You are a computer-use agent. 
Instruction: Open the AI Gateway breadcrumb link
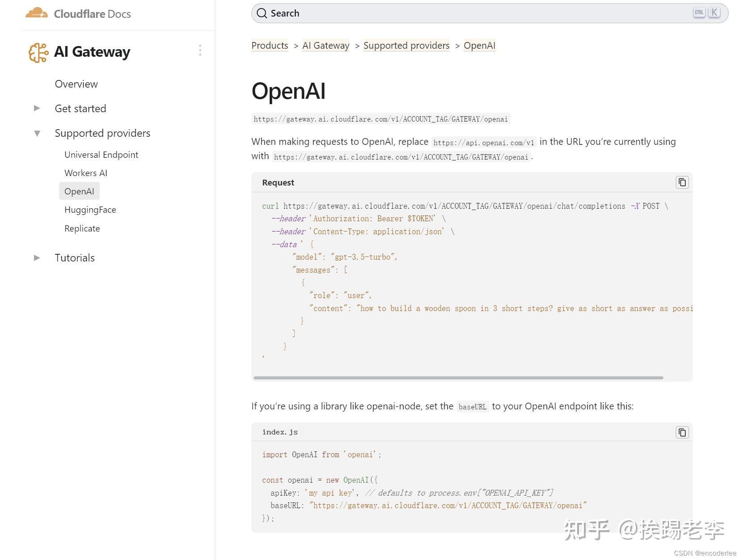click(326, 45)
